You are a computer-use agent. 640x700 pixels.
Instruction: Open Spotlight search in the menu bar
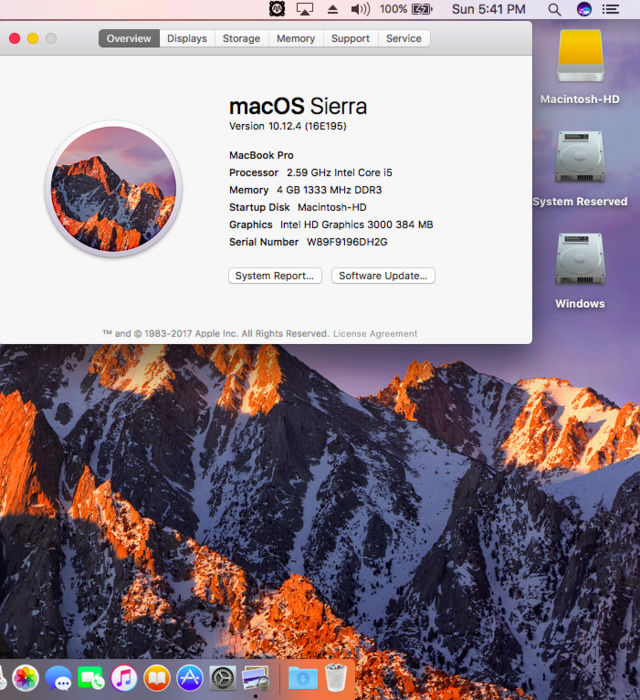(554, 9)
